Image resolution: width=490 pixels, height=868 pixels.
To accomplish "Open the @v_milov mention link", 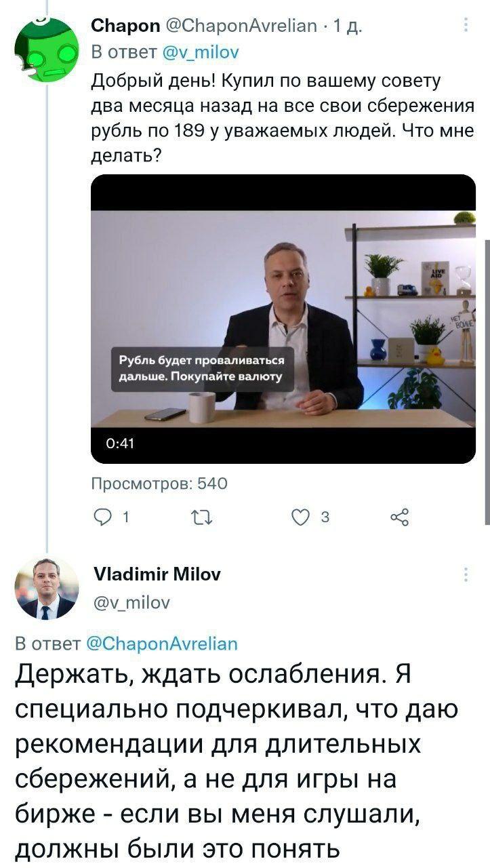I will 201,51.
